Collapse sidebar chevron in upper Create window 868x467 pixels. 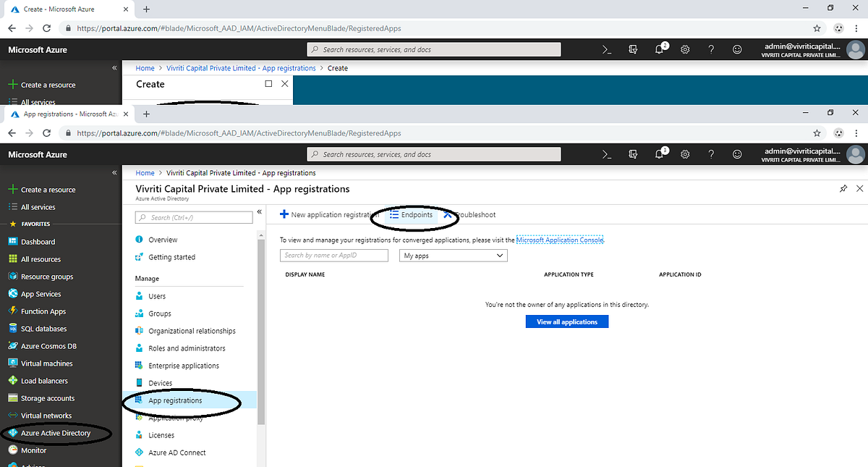pos(114,67)
